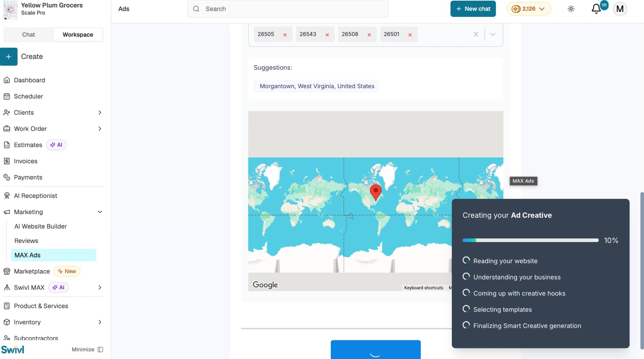
Task: Select MAX Ads menu item
Action: pos(53,255)
